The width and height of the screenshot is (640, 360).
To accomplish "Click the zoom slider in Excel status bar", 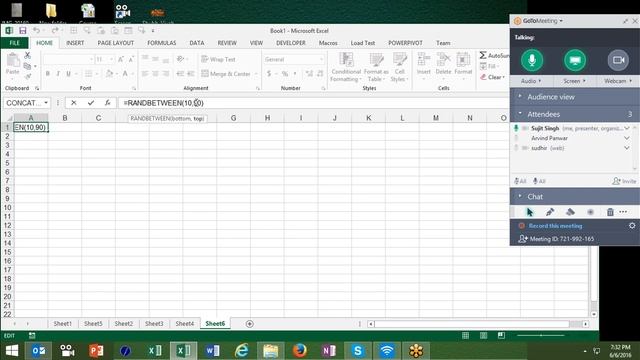I will point(541,336).
